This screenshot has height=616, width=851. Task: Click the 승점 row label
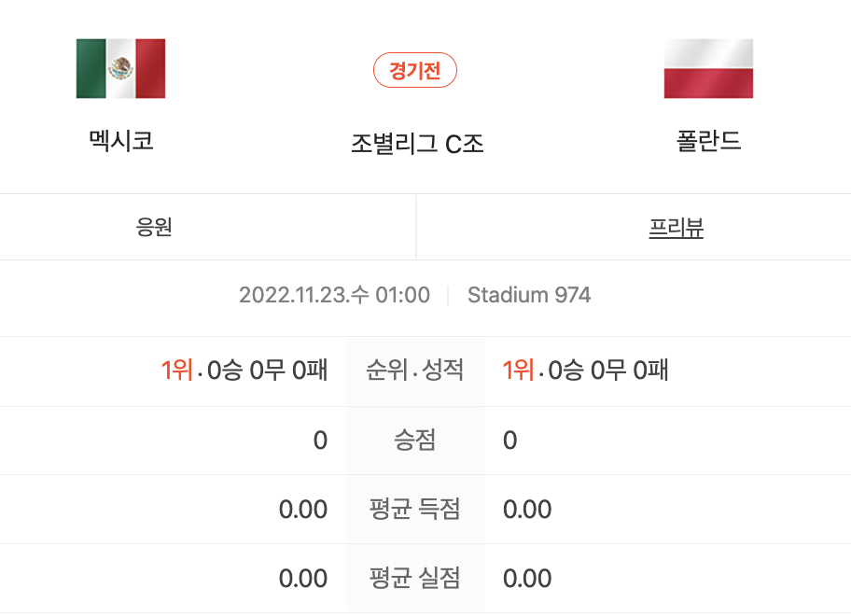(x=415, y=440)
